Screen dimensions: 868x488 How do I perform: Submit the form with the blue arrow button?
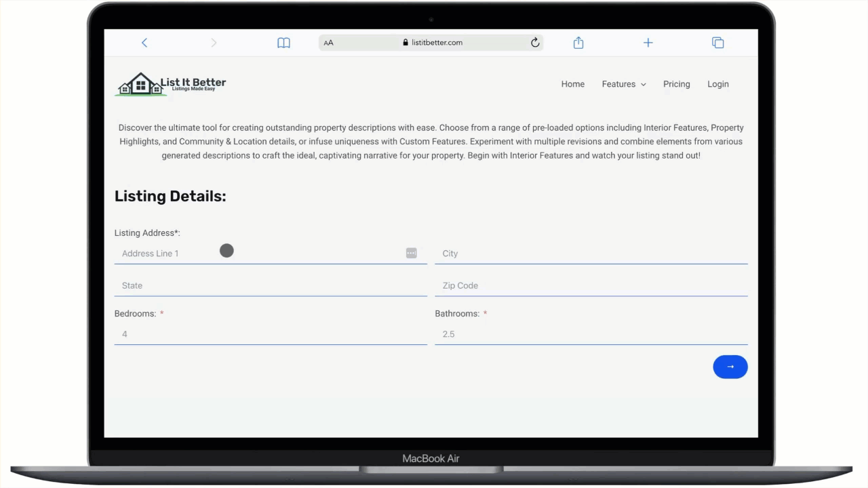tap(730, 367)
